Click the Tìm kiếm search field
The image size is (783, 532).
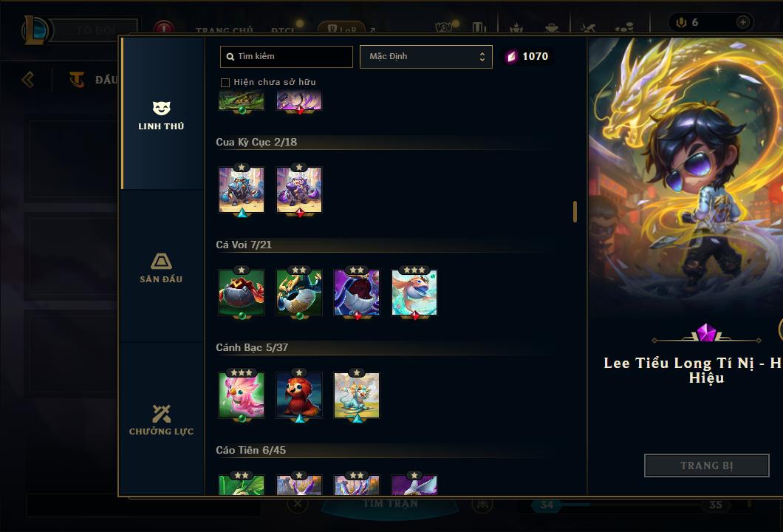pyautogui.click(x=286, y=56)
